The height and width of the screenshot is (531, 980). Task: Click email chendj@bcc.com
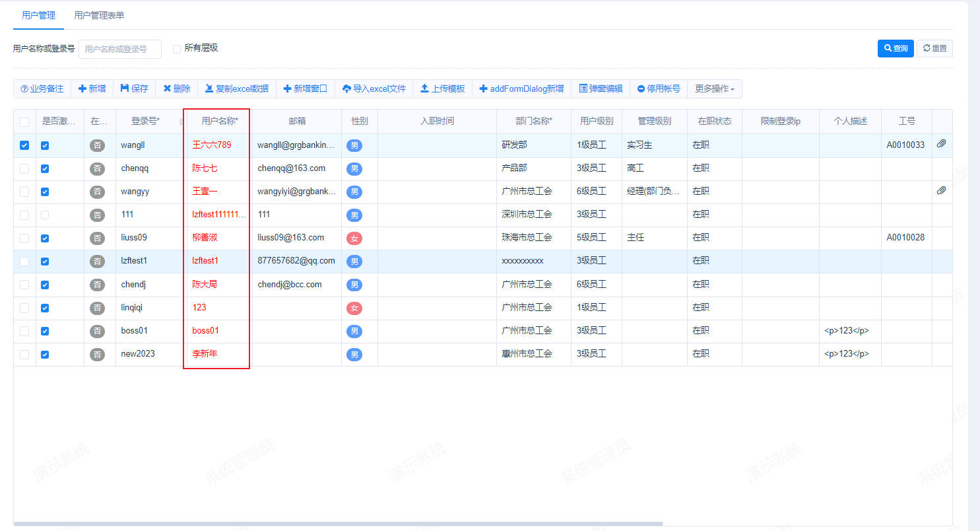[x=290, y=285]
